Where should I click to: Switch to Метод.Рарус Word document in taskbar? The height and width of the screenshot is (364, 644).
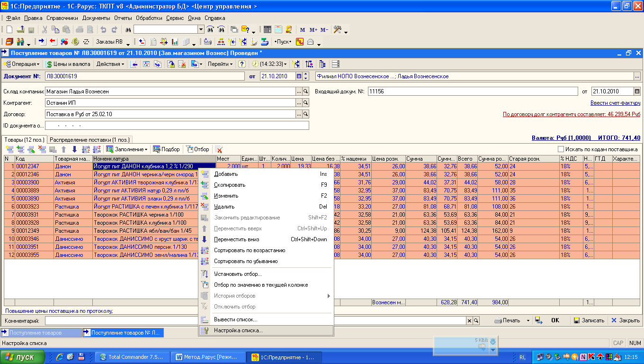(x=209, y=357)
